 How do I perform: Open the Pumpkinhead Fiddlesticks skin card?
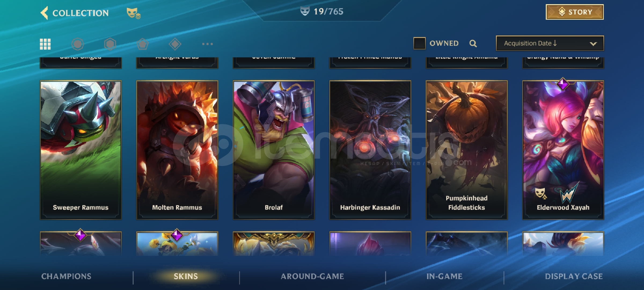(x=467, y=150)
